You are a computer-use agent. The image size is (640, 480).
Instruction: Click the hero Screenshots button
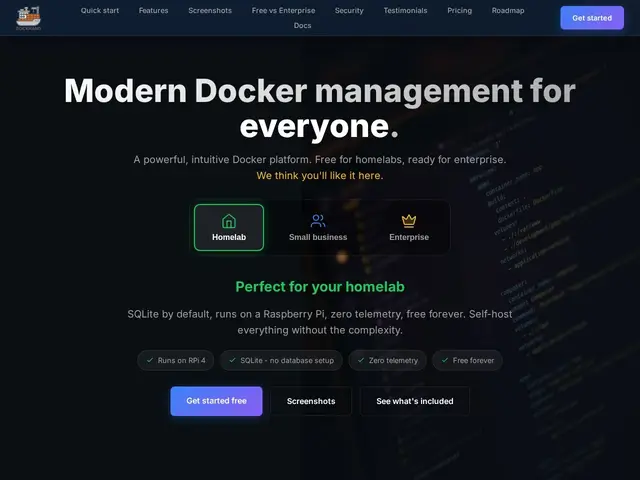[311, 401]
